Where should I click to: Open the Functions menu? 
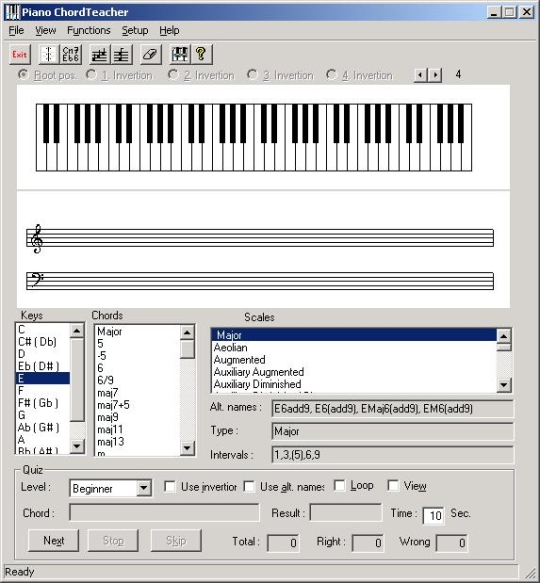click(x=89, y=30)
